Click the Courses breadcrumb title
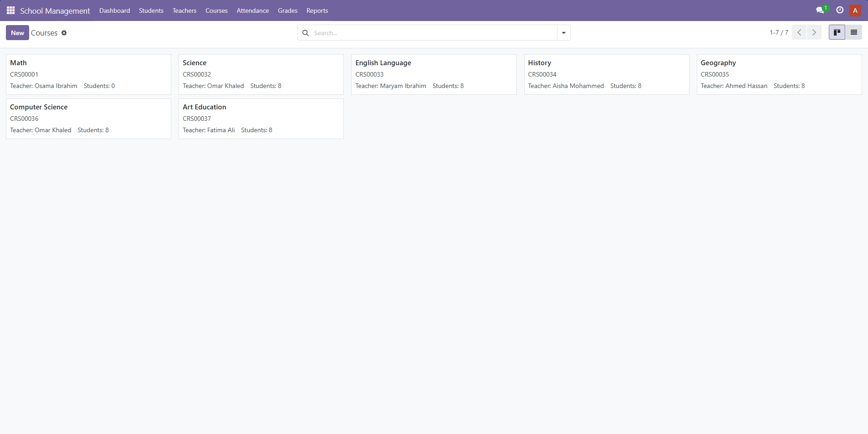Viewport: 868px width, 434px height. point(44,33)
